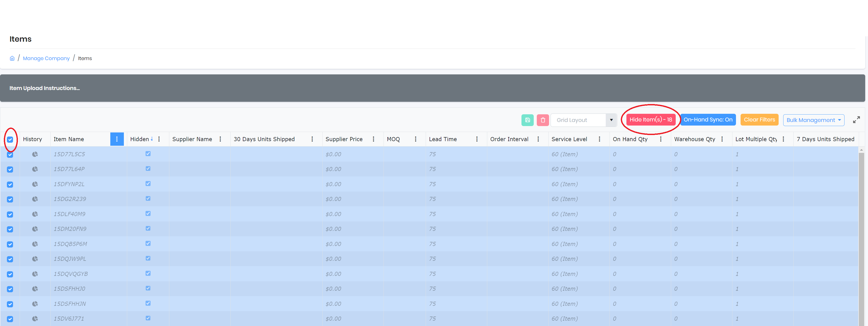The height and width of the screenshot is (326, 868).
Task: Open history chart for item 15DG2R239
Action: point(35,199)
